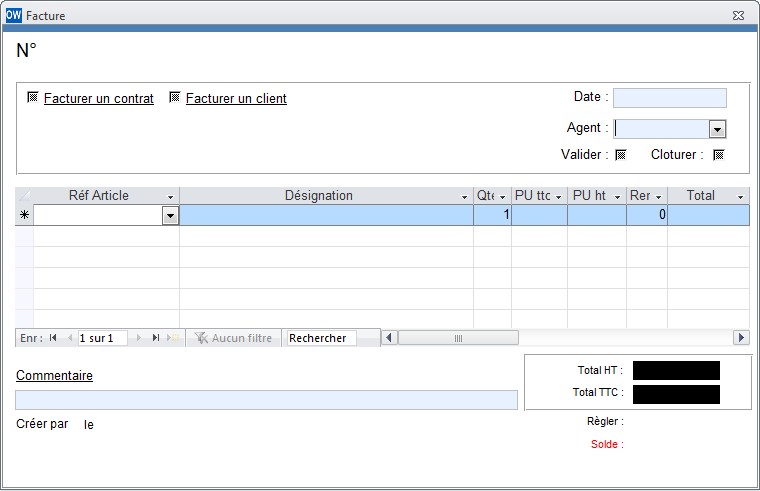Click the horizontal scrollbar thumb

coord(458,337)
